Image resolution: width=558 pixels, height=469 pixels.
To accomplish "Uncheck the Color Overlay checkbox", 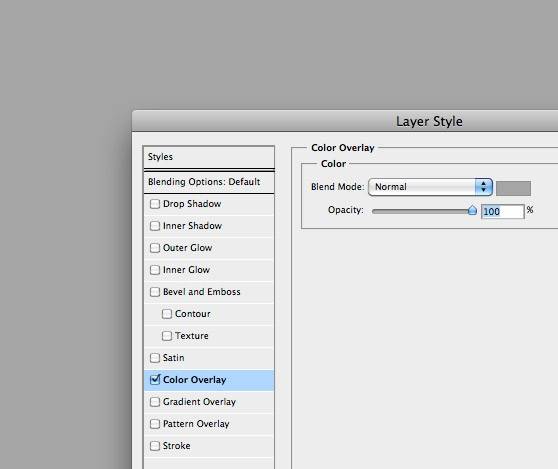I will [155, 380].
